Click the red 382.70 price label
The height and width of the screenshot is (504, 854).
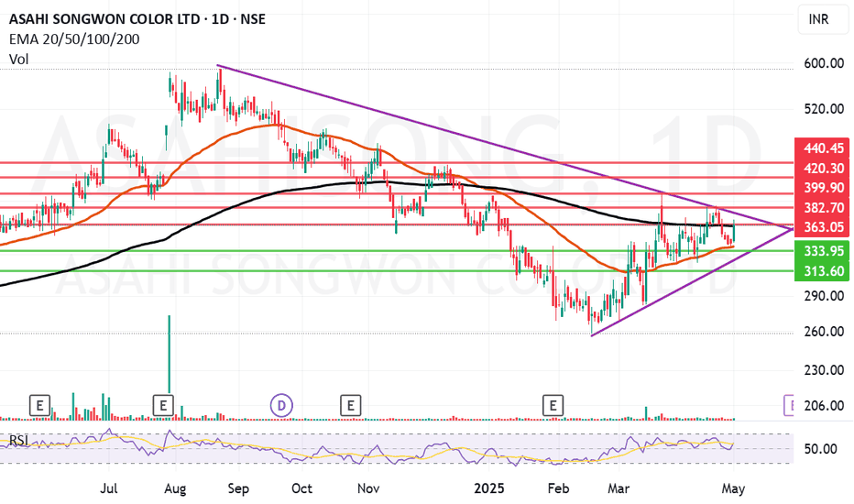[x=822, y=207]
